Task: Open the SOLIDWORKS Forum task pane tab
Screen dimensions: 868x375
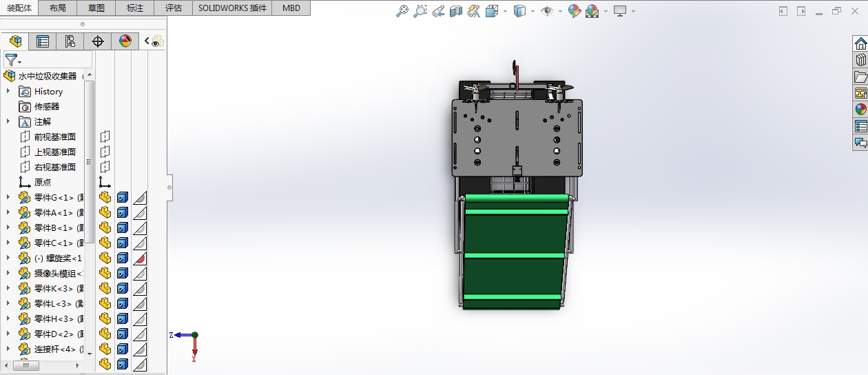Action: (x=860, y=143)
